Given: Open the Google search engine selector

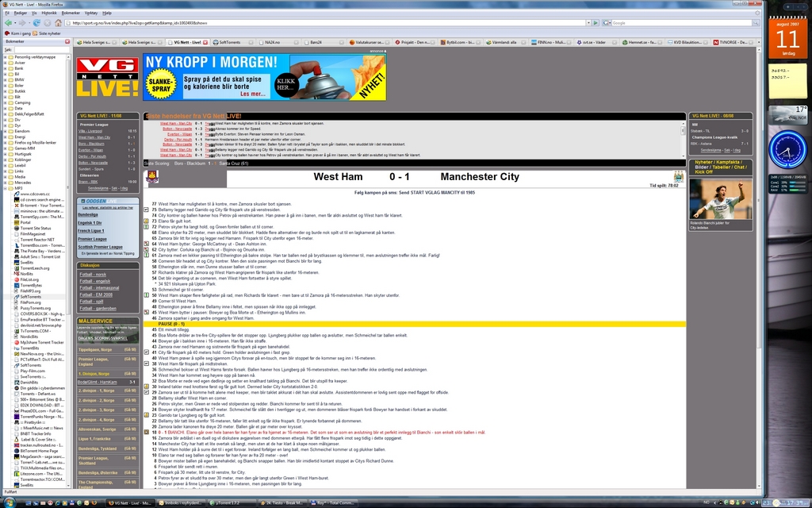Looking at the screenshot, I should (x=607, y=23).
